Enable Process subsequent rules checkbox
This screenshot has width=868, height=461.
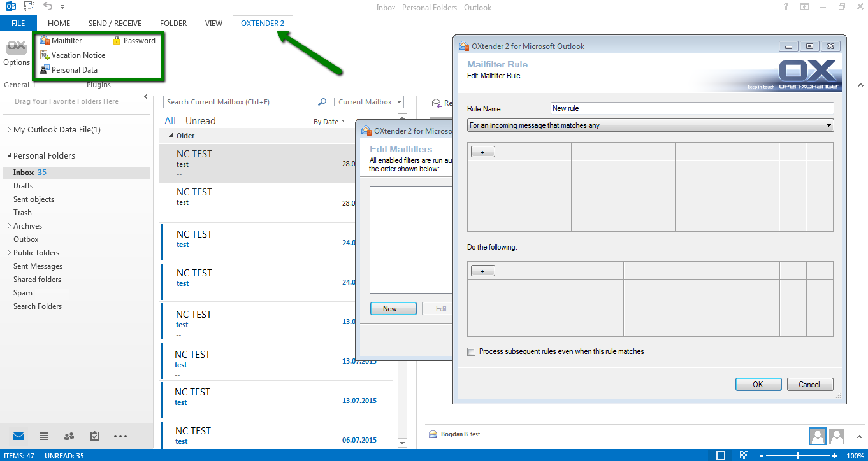point(472,351)
